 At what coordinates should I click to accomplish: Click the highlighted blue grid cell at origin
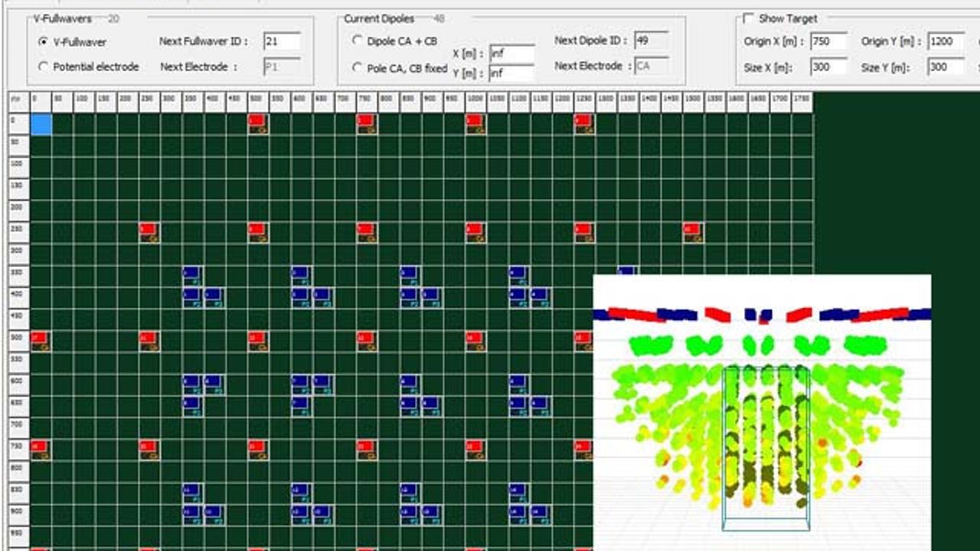(x=41, y=124)
